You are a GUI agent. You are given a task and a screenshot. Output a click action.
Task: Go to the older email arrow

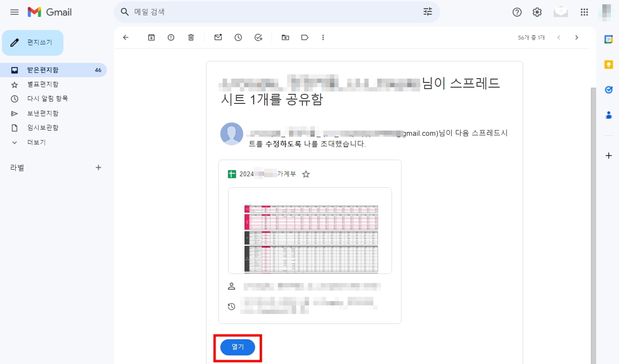click(577, 37)
